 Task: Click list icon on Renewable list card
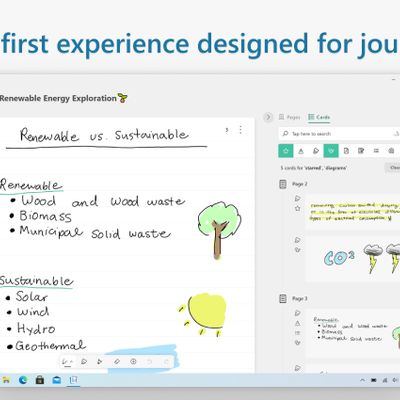[x=298, y=333]
